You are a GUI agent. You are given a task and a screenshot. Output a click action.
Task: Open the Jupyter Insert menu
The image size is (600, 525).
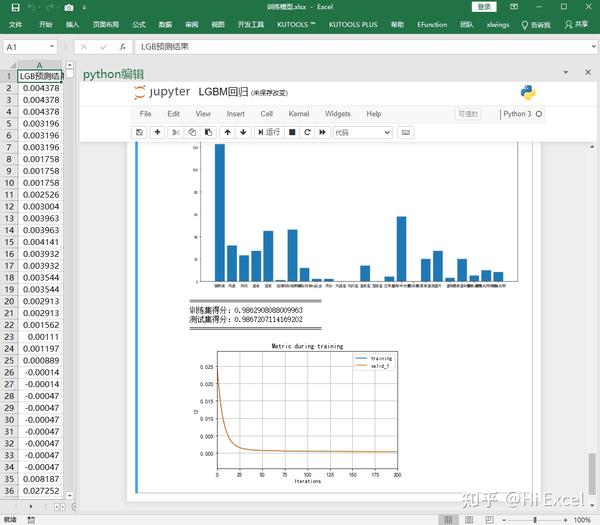coord(236,114)
